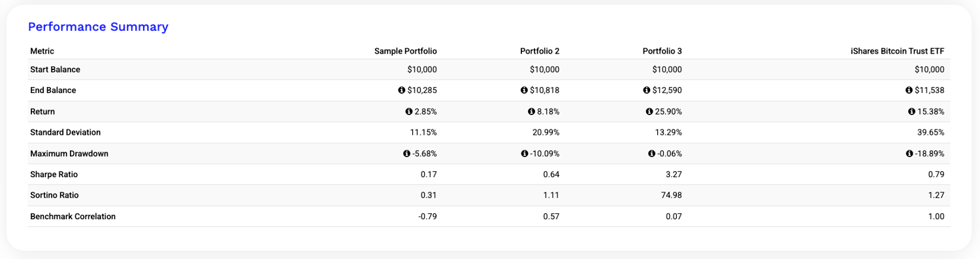
Task: Select the Portfolio 3 column header
Action: pos(662,50)
